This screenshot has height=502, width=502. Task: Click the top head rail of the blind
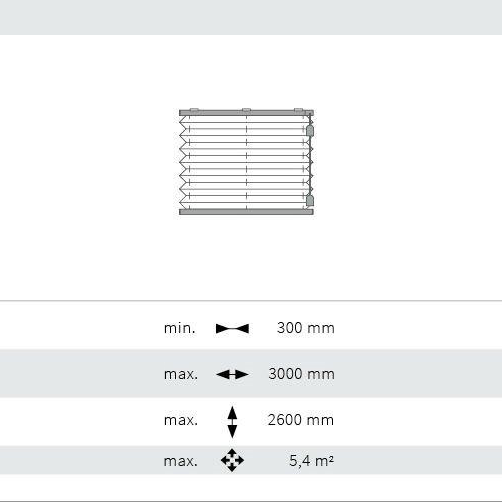pos(246,113)
